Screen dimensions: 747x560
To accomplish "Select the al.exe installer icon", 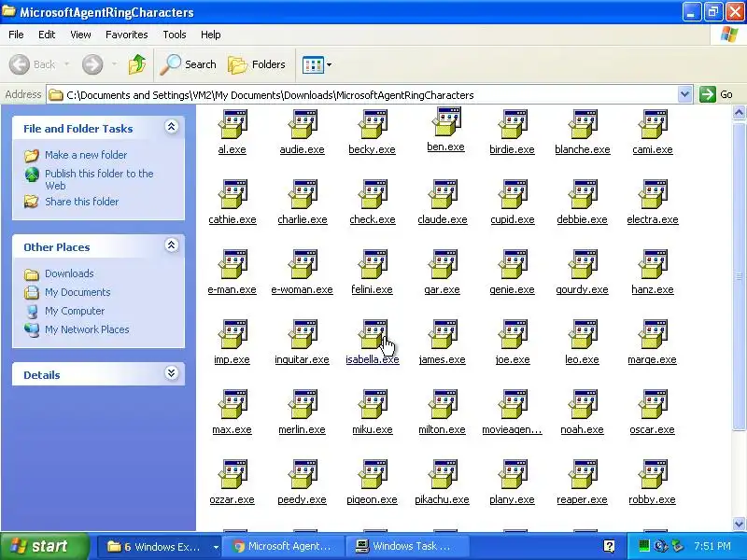I will click(x=233, y=124).
